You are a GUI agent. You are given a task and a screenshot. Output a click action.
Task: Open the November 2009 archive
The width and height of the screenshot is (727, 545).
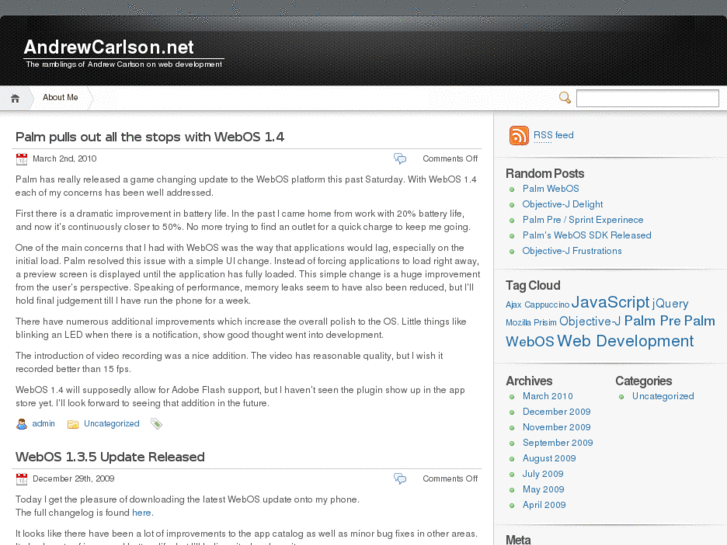[x=556, y=427]
